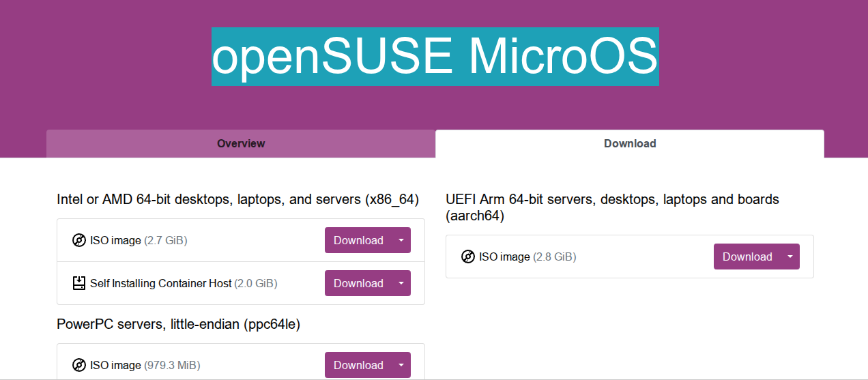Open dropdown arrow for the ppc64le ISO image

tap(401, 365)
